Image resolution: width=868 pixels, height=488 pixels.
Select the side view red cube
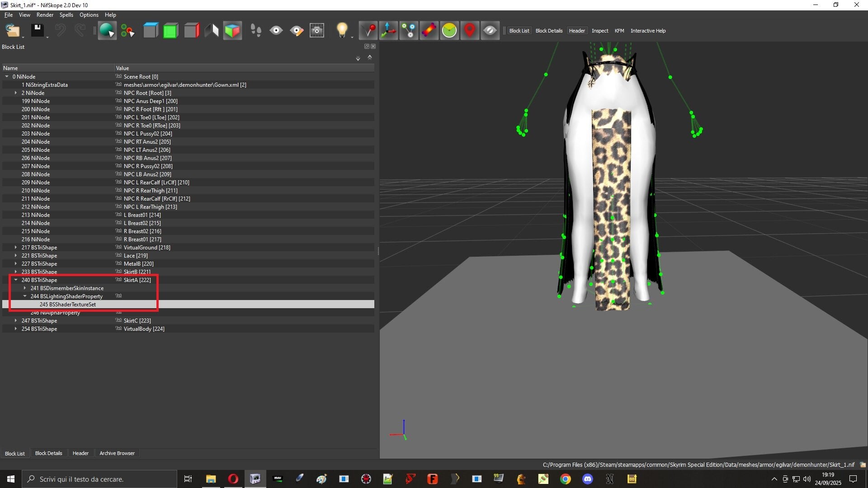click(x=192, y=31)
